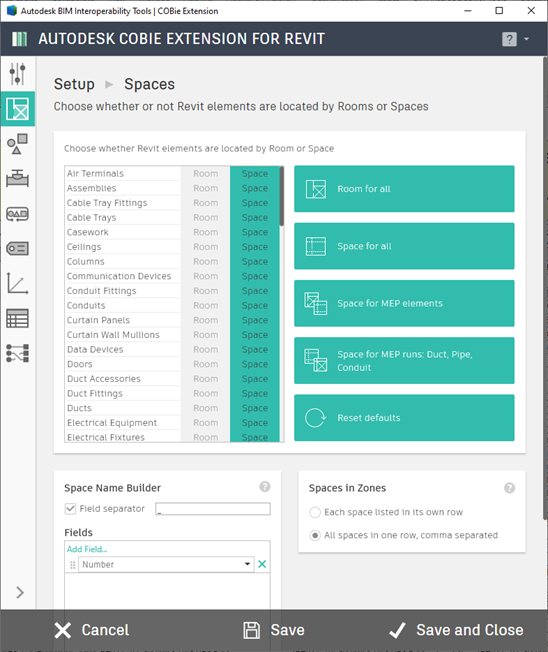Screen dimensions: 548x652
Task: Click Spaces in Zones help icon
Action: (509, 488)
